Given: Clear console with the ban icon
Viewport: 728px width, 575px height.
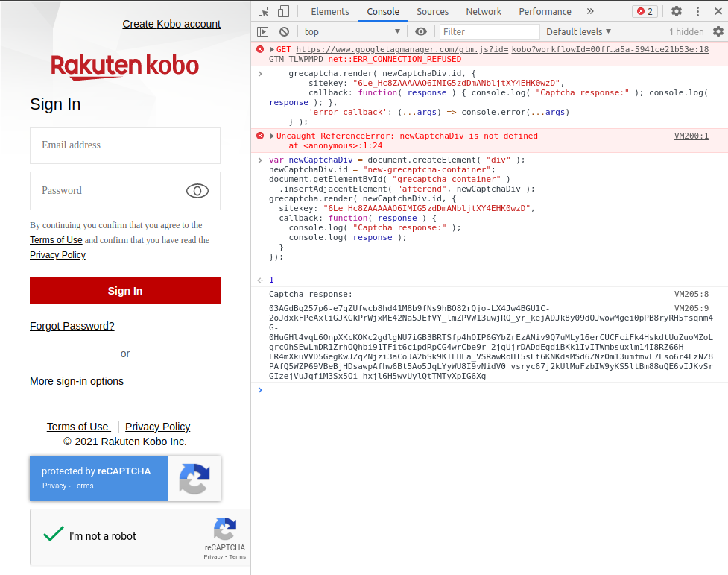Looking at the screenshot, I should pyautogui.click(x=284, y=31).
